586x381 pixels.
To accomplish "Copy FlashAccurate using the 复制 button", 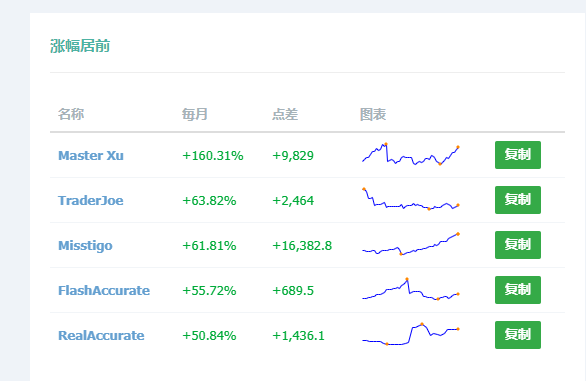I will click(518, 290).
